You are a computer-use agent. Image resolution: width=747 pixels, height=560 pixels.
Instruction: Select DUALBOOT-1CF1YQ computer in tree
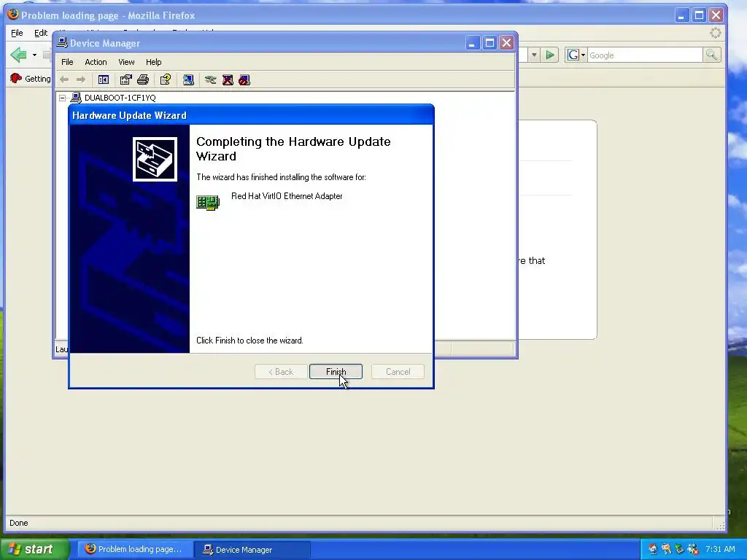120,98
